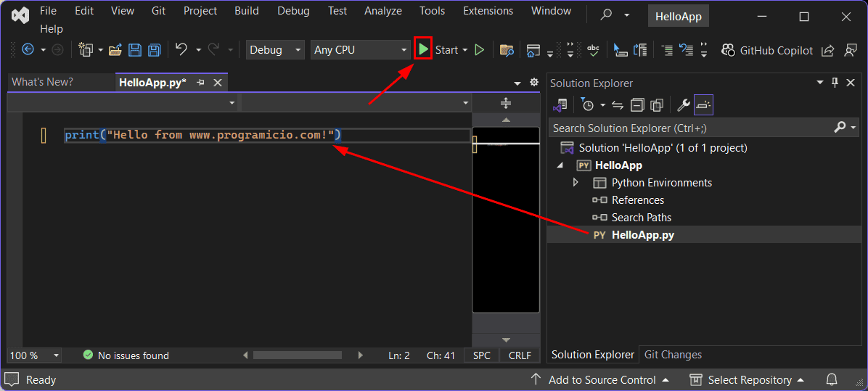This screenshot has width=868, height=391.
Task: Switch Solution Explorer views icon
Action: click(x=561, y=104)
